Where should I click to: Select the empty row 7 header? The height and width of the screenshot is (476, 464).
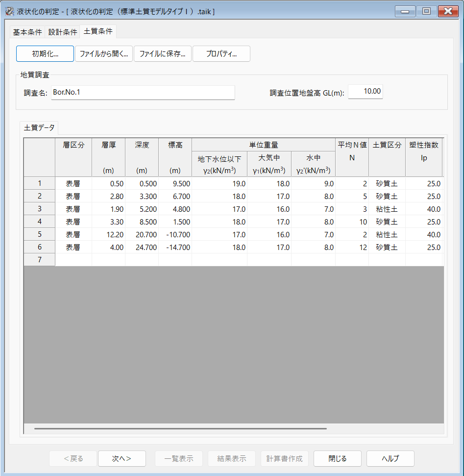pos(39,260)
